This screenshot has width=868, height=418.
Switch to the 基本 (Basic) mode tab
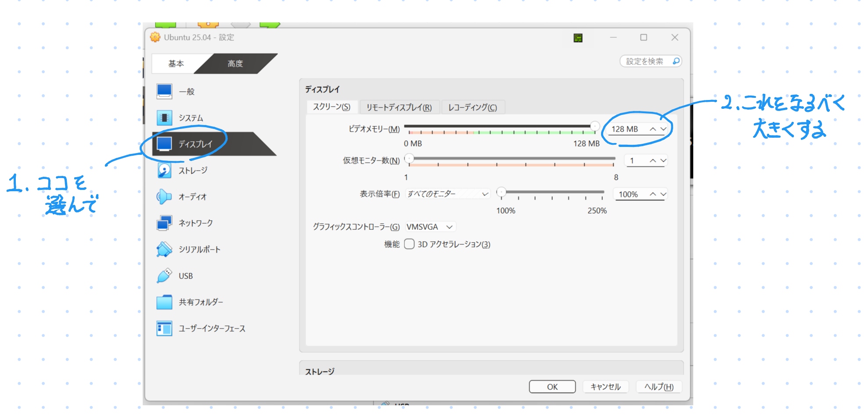tap(176, 64)
